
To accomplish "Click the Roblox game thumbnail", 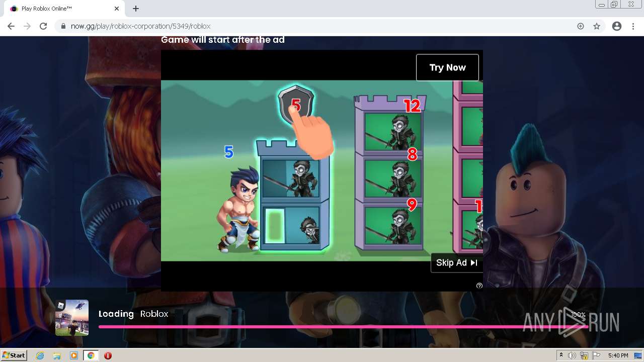I will [x=72, y=317].
